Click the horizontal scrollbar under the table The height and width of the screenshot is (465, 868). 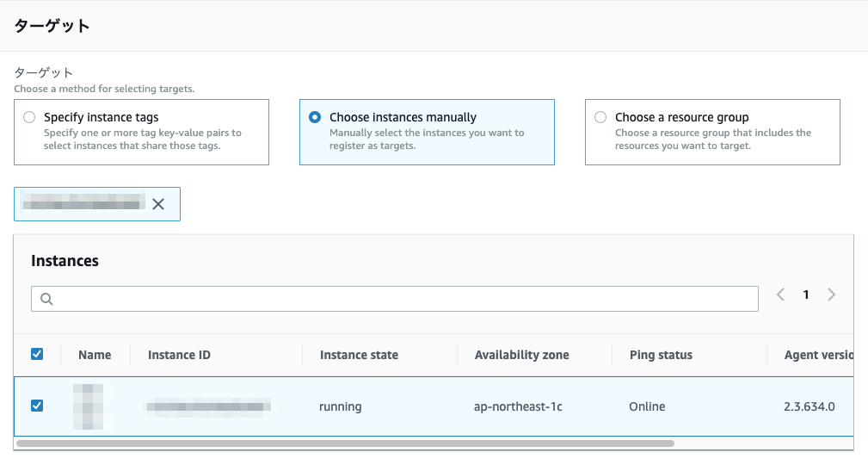click(344, 443)
